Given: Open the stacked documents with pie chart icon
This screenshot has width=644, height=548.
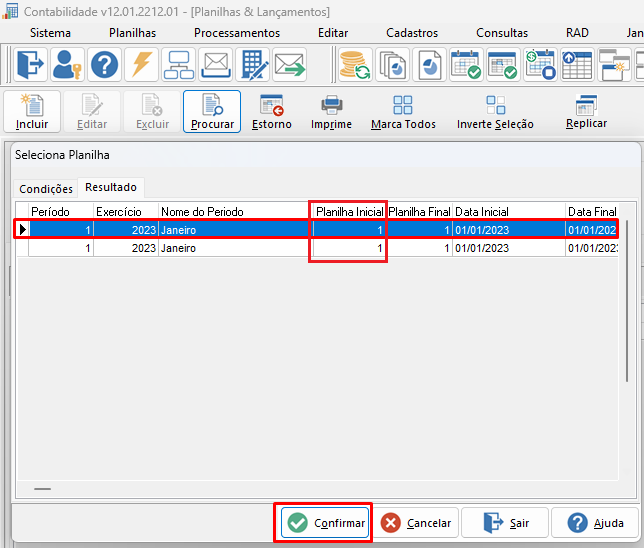Looking at the screenshot, I should (392, 64).
